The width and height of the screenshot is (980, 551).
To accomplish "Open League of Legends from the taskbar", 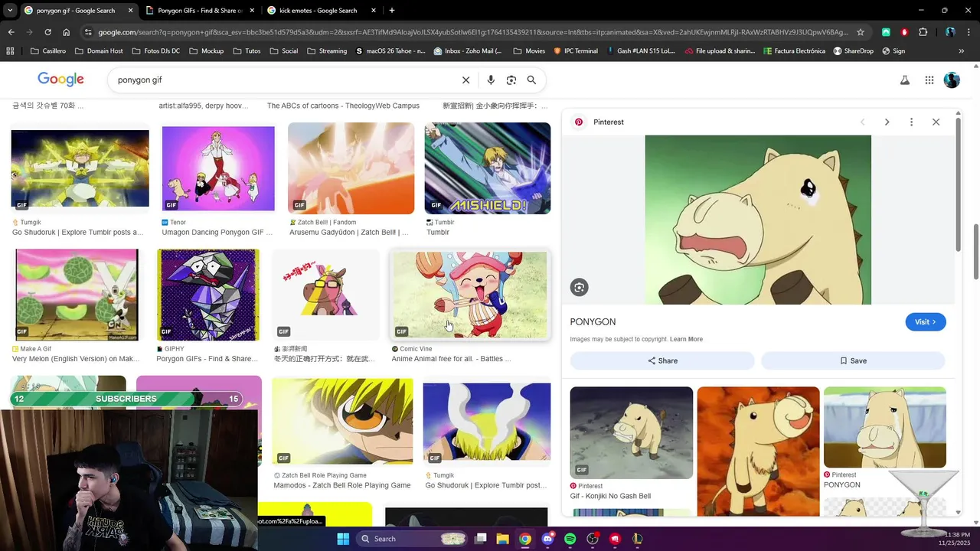I will pos(637,539).
